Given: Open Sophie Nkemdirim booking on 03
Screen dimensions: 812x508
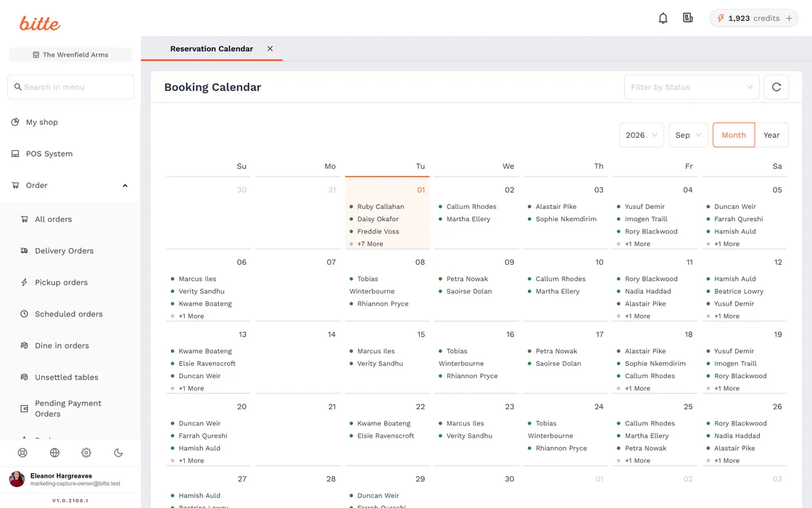Looking at the screenshot, I should tap(566, 218).
